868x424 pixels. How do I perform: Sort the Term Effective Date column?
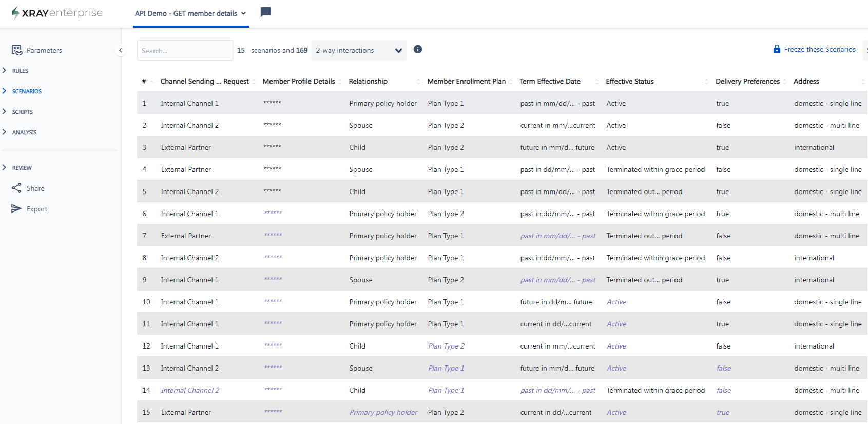pyautogui.click(x=597, y=82)
